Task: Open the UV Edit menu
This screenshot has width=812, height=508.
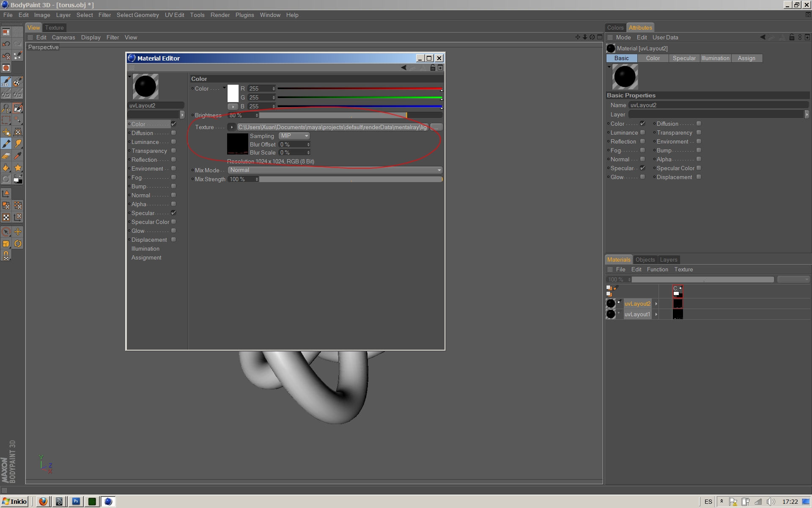Action: coord(174,15)
